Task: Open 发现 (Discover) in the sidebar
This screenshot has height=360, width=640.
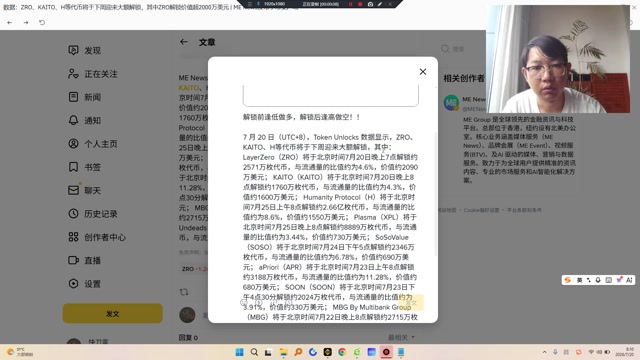Action: 84,50
